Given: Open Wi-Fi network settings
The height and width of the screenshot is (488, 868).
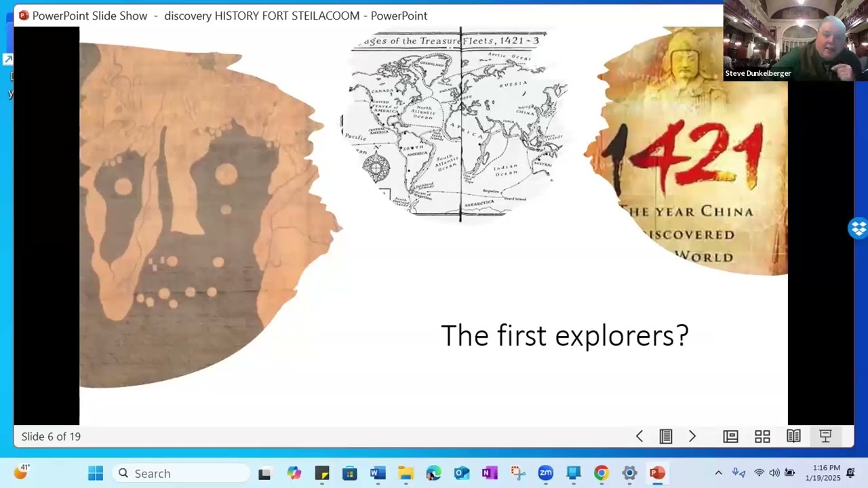Looking at the screenshot, I should click(759, 473).
